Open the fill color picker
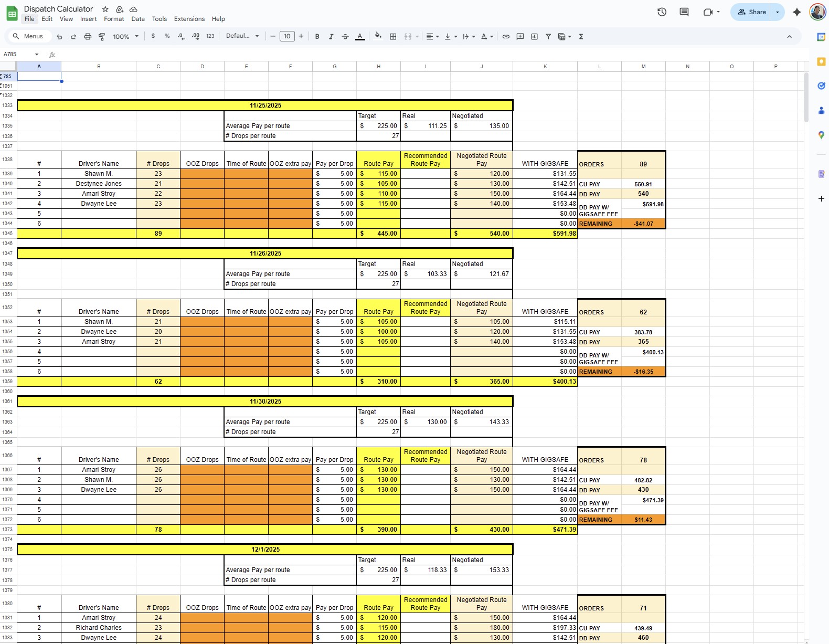The image size is (829, 644). click(378, 37)
